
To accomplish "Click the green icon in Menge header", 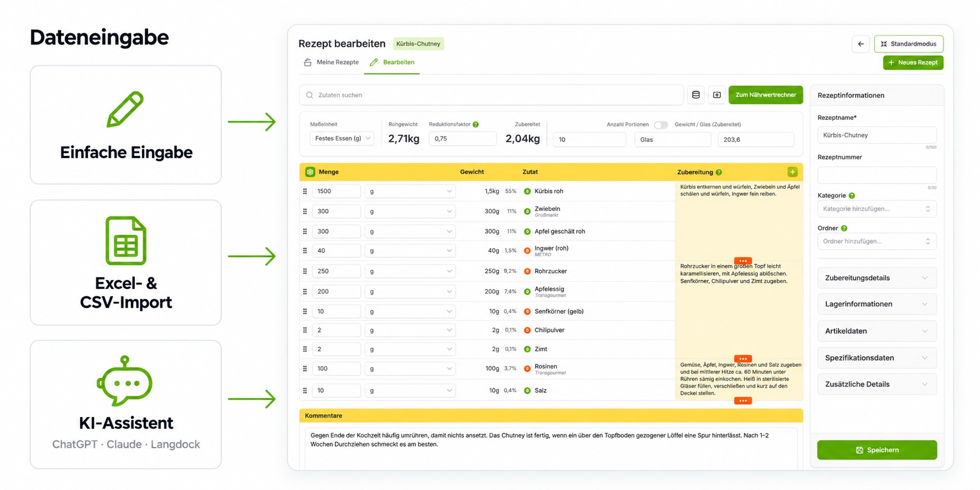I will click(310, 172).
